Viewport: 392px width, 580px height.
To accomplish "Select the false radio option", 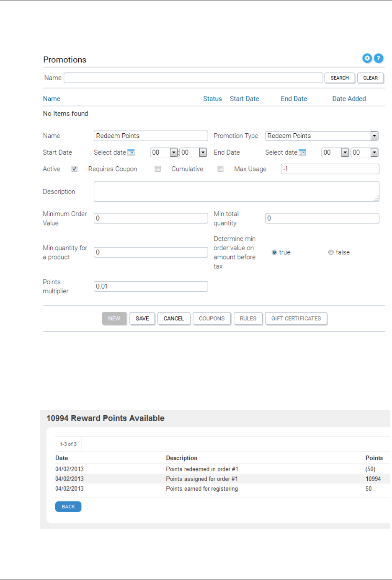I will pos(331,252).
